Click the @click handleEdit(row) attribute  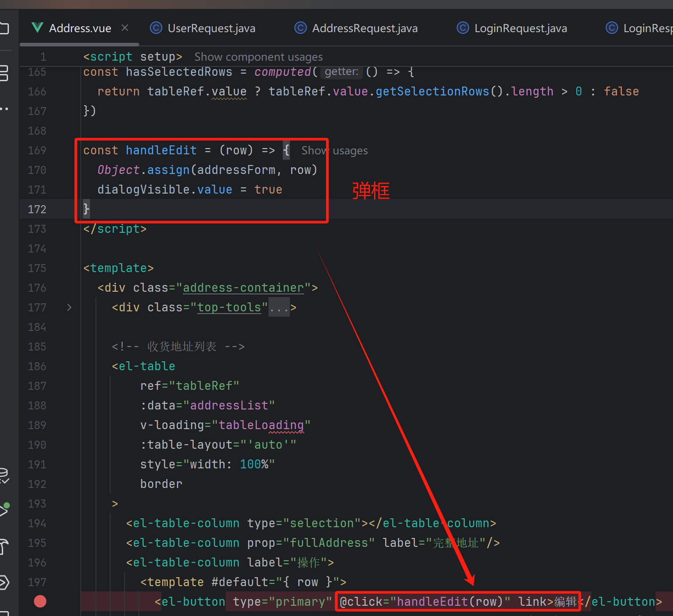point(425,602)
